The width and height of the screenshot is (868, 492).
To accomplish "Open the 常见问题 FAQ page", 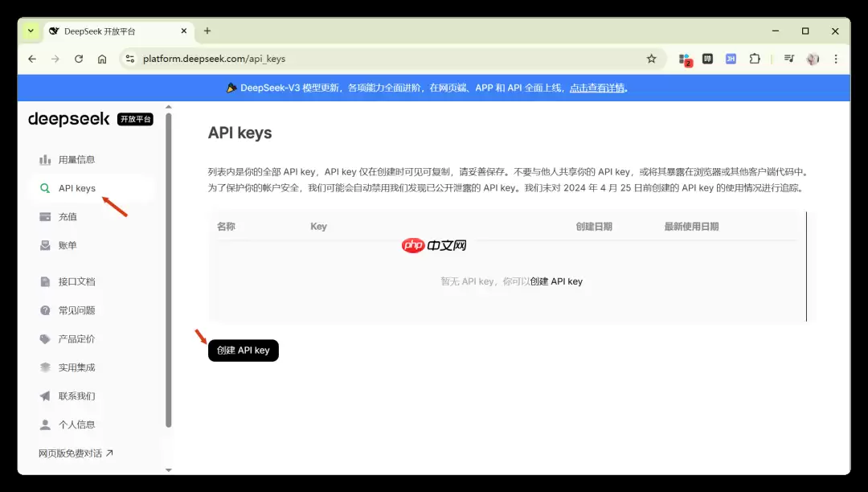I will [x=77, y=310].
